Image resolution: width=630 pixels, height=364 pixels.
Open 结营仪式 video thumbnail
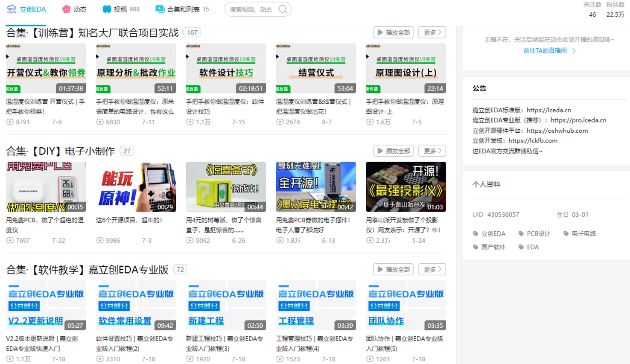click(316, 68)
